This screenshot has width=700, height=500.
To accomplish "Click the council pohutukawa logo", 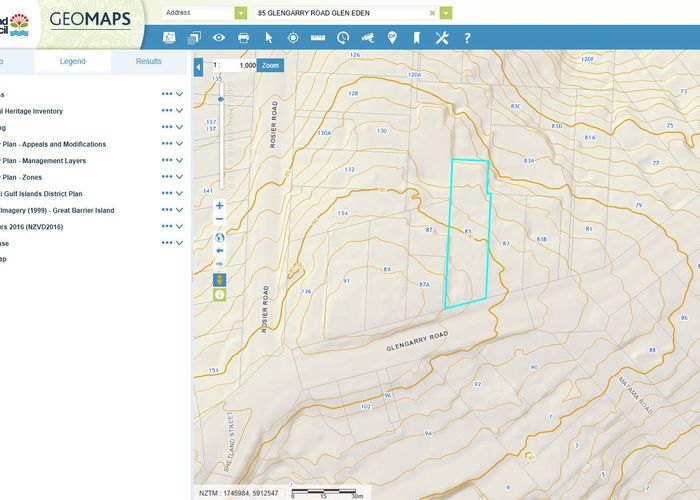I will (17, 25).
